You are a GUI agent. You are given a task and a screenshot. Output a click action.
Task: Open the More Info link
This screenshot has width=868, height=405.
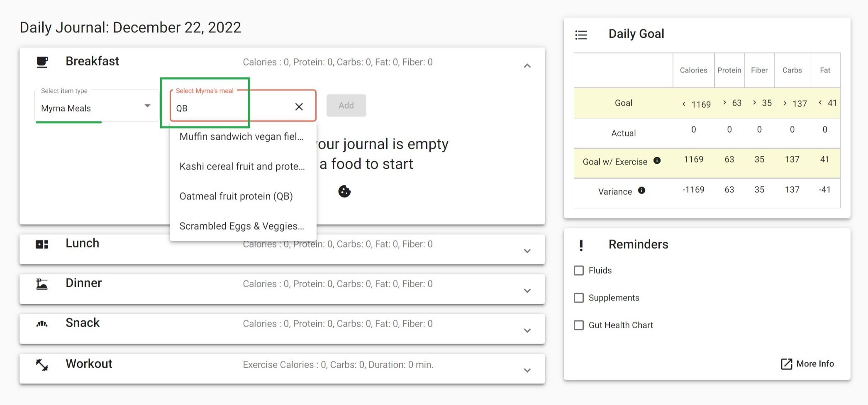[x=807, y=364]
